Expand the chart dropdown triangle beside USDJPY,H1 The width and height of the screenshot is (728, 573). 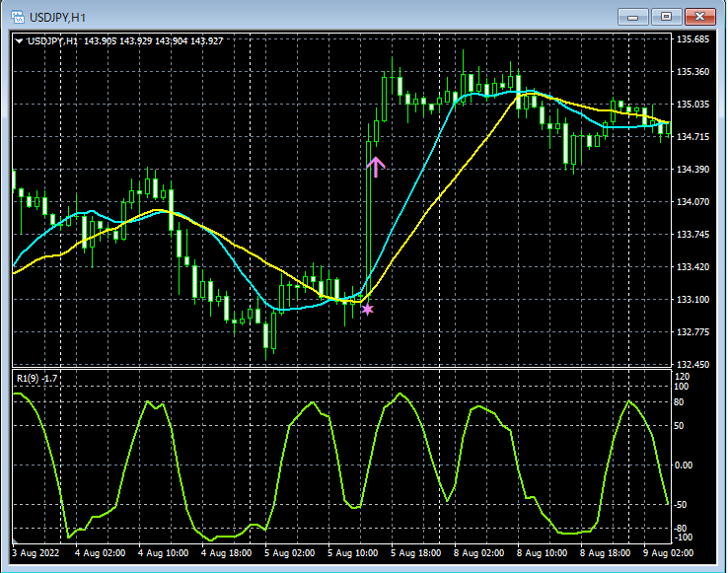(x=19, y=40)
